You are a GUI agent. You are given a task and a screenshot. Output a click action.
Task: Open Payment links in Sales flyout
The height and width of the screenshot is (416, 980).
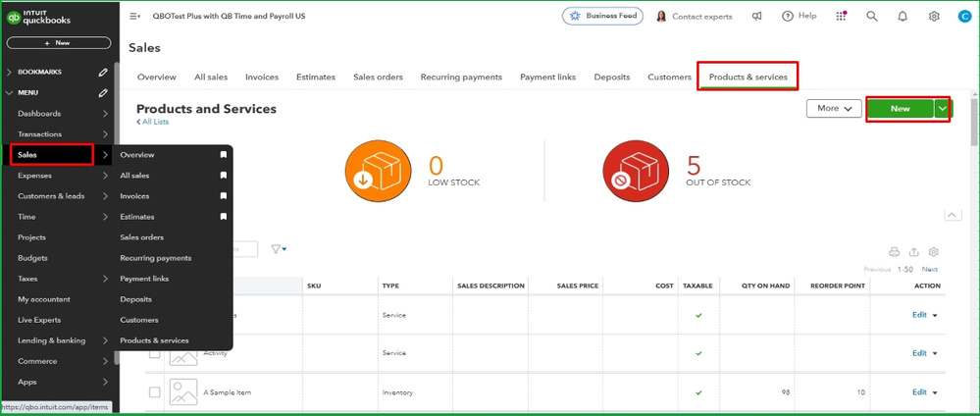144,279
